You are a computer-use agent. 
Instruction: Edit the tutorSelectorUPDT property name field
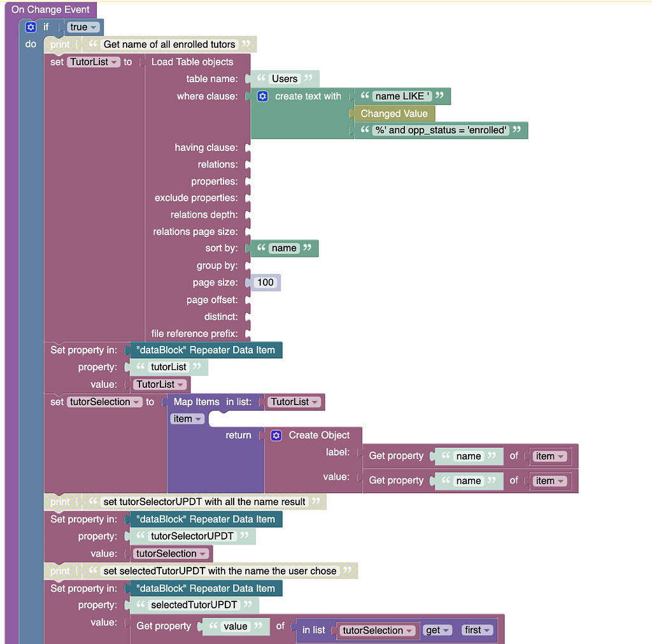(x=192, y=536)
